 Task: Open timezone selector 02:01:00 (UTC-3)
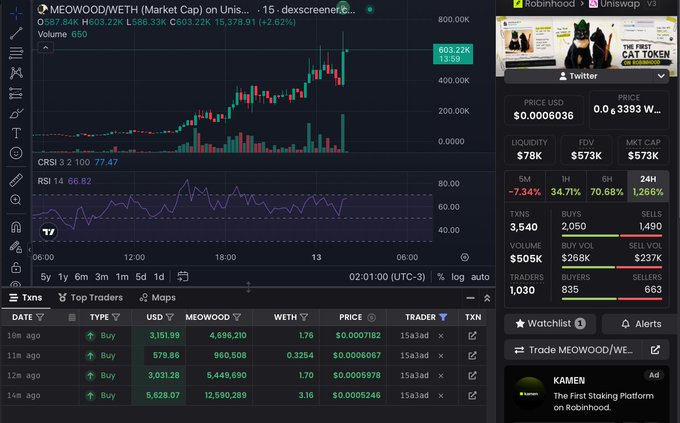click(x=387, y=277)
